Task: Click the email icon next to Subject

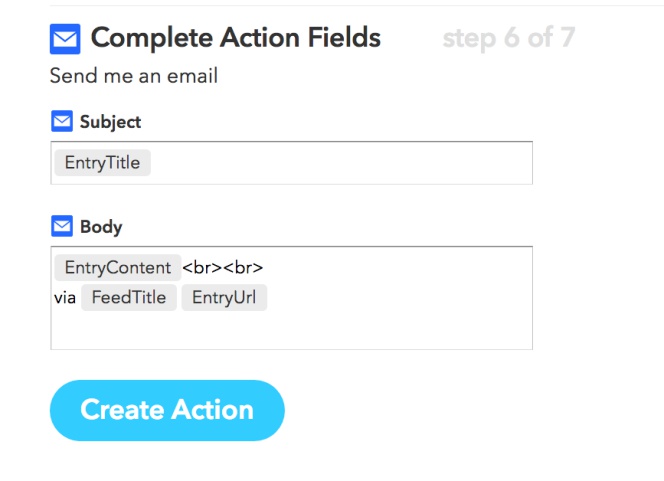Action: click(x=62, y=121)
